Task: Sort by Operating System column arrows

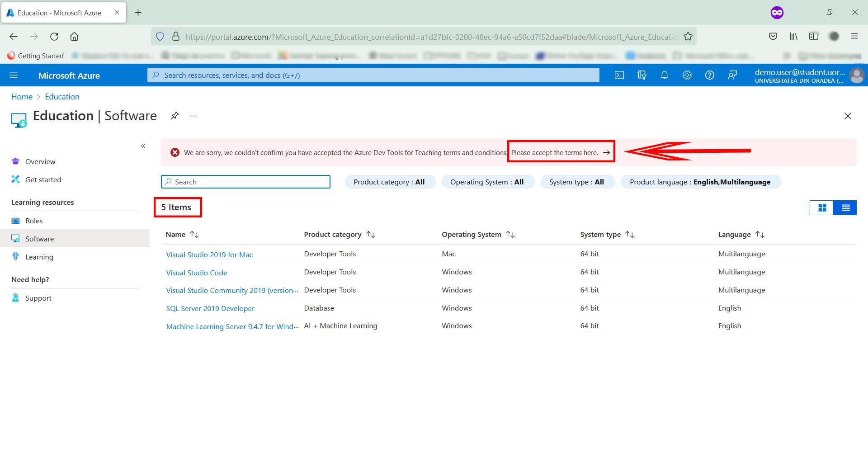Action: (510, 234)
